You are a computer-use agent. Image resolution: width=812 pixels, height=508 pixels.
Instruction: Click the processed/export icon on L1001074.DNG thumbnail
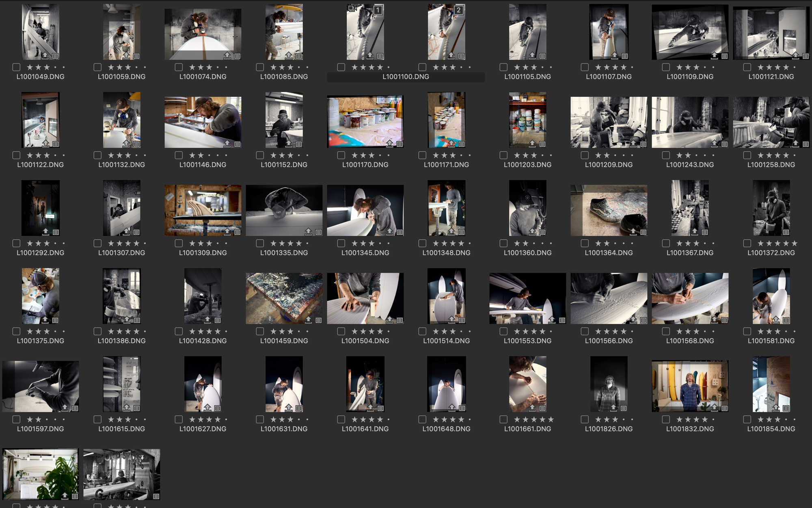(x=227, y=56)
